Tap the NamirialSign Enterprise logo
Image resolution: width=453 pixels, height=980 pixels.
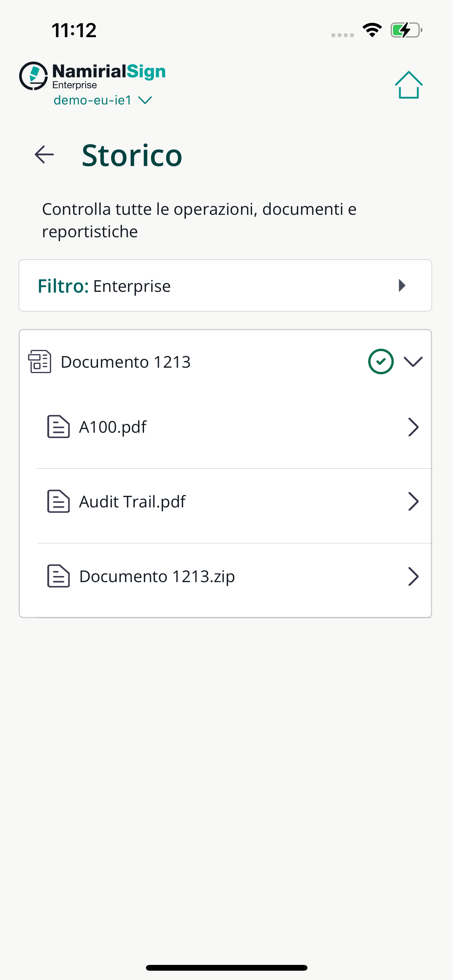[93, 76]
